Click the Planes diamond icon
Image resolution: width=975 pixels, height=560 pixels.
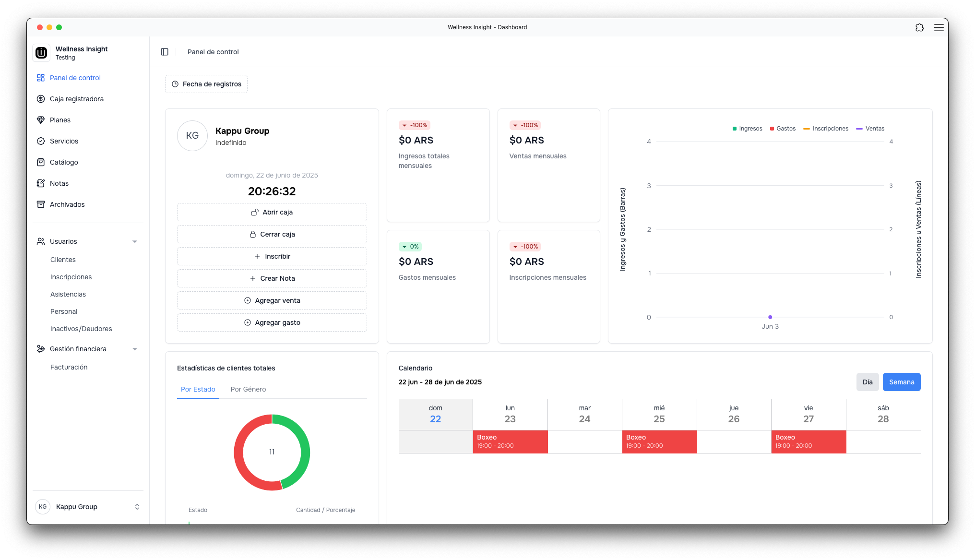point(41,120)
